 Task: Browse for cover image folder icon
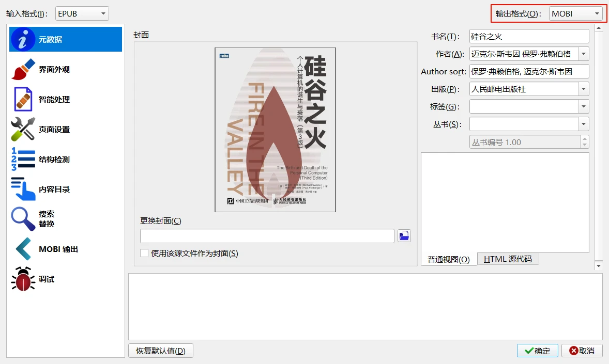tap(404, 235)
